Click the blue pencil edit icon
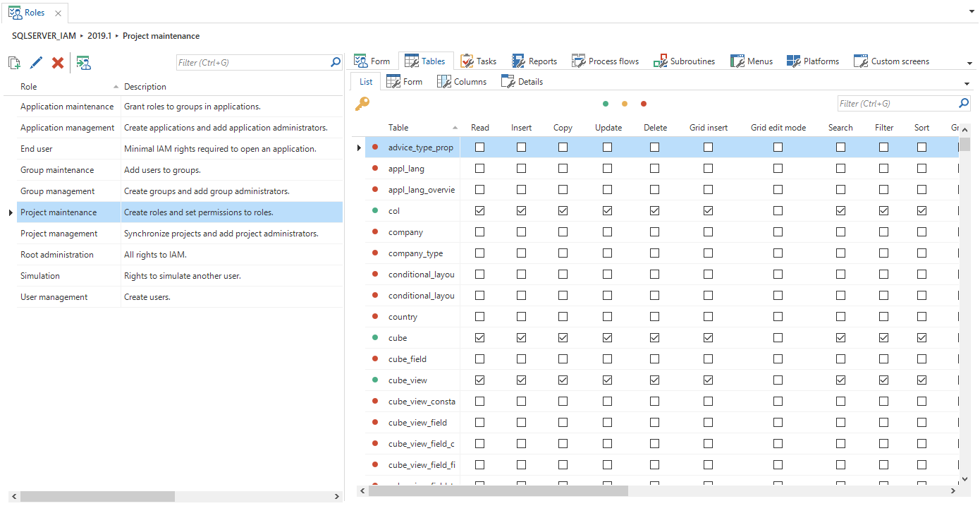The width and height of the screenshot is (980, 506). tap(36, 64)
